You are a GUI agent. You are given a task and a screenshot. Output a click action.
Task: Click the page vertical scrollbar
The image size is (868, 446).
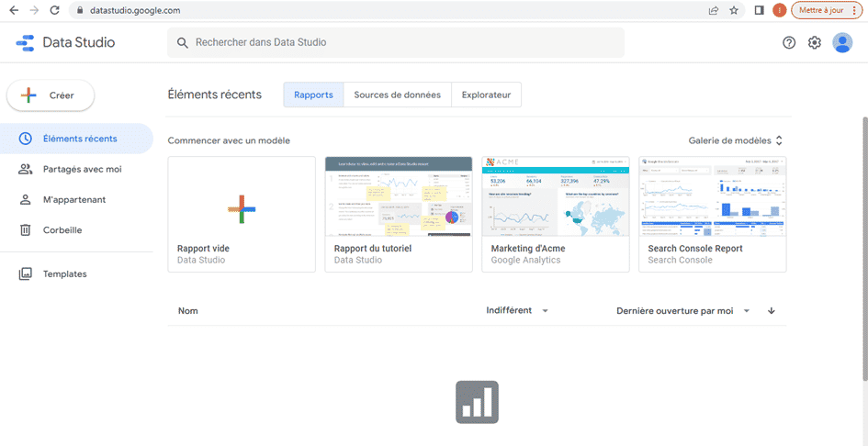862,248
